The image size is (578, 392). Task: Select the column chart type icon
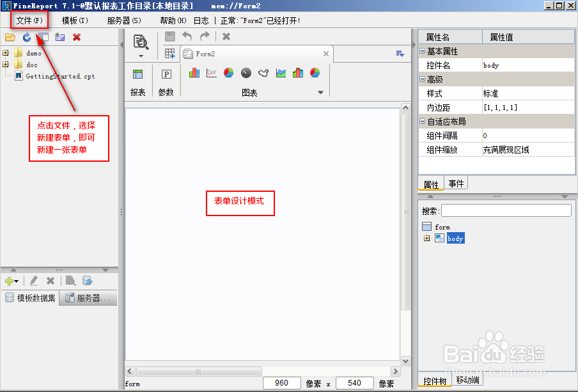(194, 74)
